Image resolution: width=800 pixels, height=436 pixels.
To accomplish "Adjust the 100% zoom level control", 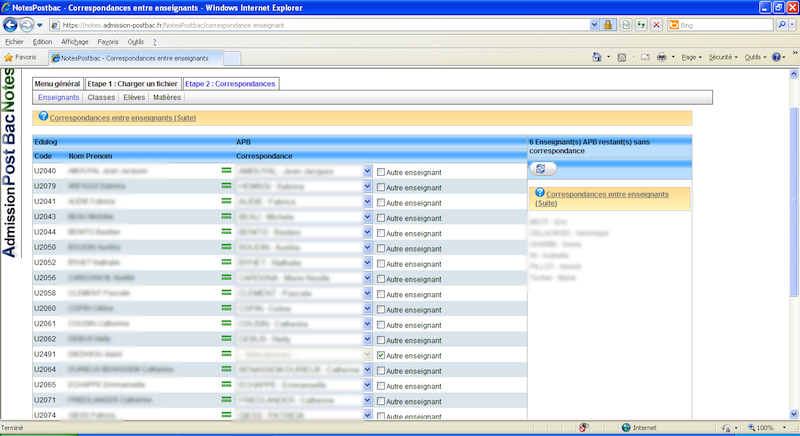I will coord(766,428).
